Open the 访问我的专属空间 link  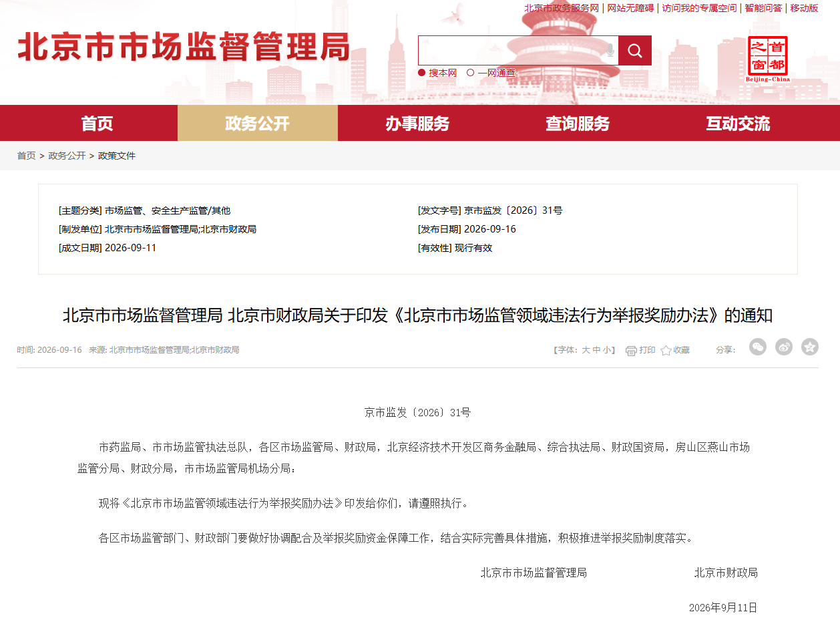click(x=699, y=8)
